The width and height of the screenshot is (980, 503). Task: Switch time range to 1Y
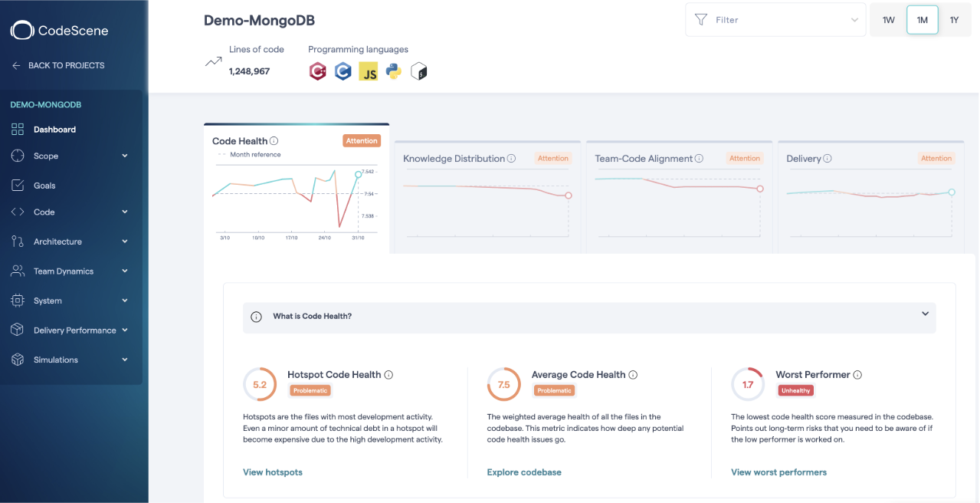click(955, 19)
